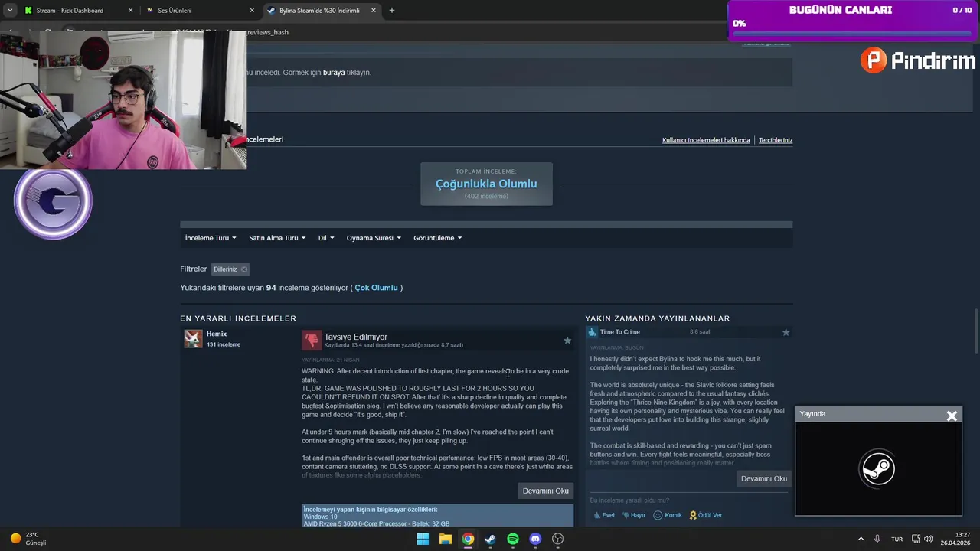This screenshot has height=551, width=980.
Task: Open the İnceleme Türü dropdown
Action: click(211, 238)
